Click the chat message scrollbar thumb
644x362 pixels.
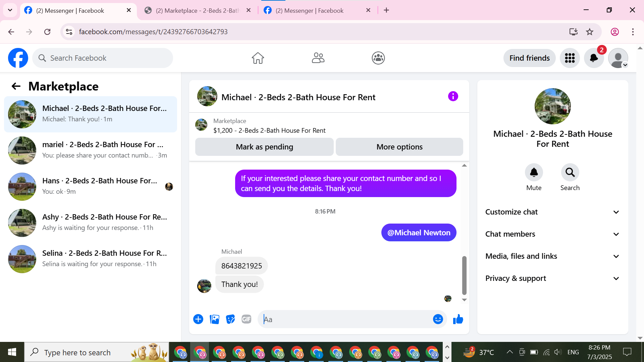(464, 275)
